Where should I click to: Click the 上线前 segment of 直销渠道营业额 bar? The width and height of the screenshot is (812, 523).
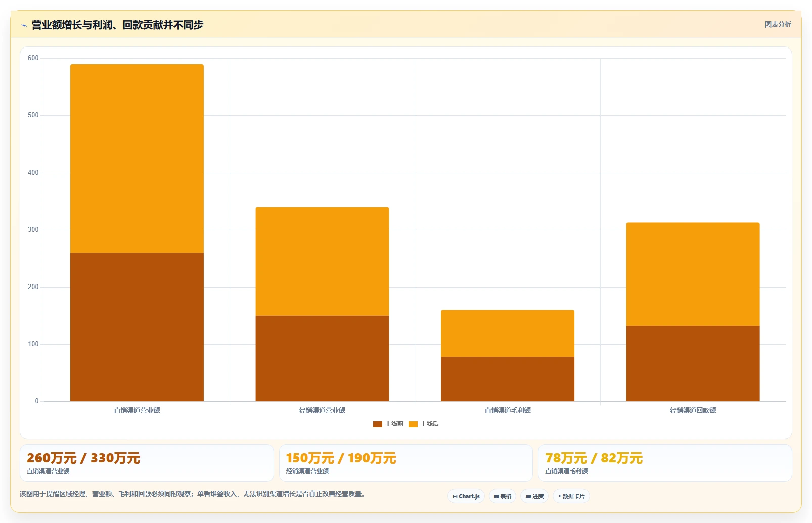137,327
